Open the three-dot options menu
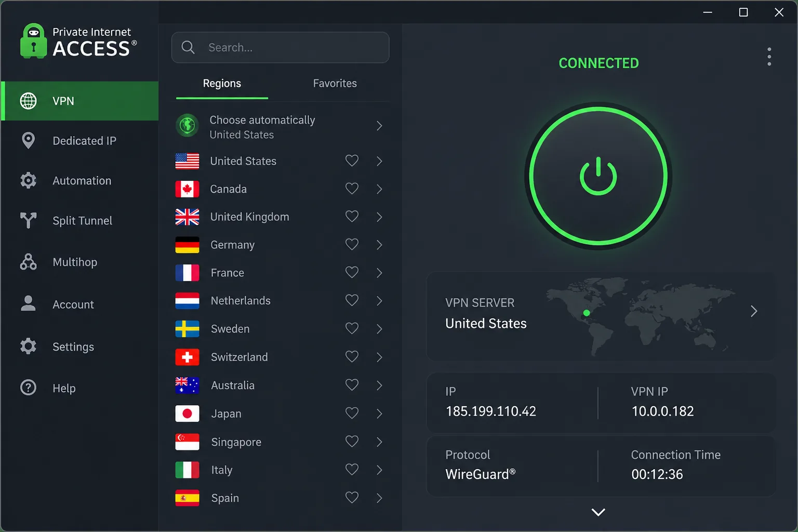The width and height of the screenshot is (798, 532). point(769,57)
